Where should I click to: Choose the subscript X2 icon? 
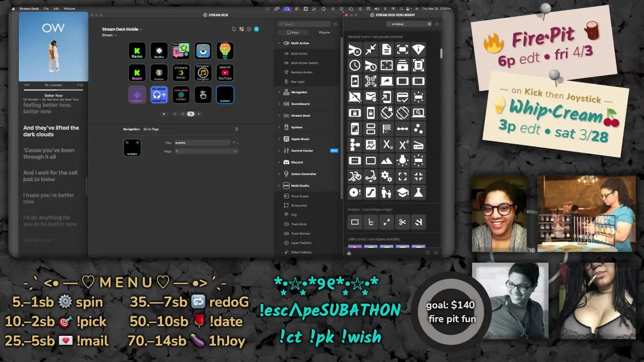386,145
